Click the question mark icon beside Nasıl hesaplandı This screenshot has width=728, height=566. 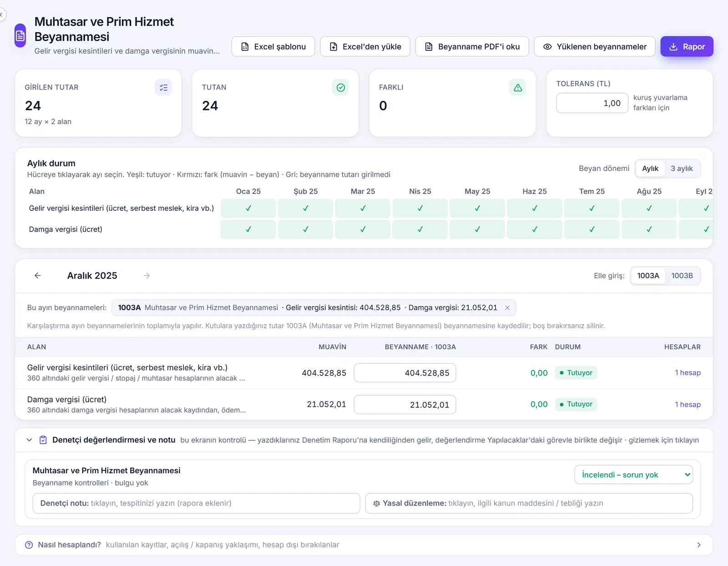[x=29, y=545]
